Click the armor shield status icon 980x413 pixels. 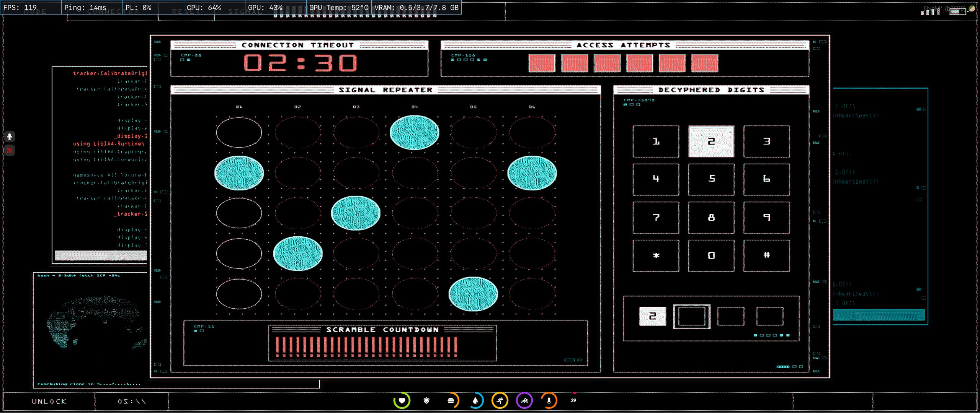coord(426,400)
